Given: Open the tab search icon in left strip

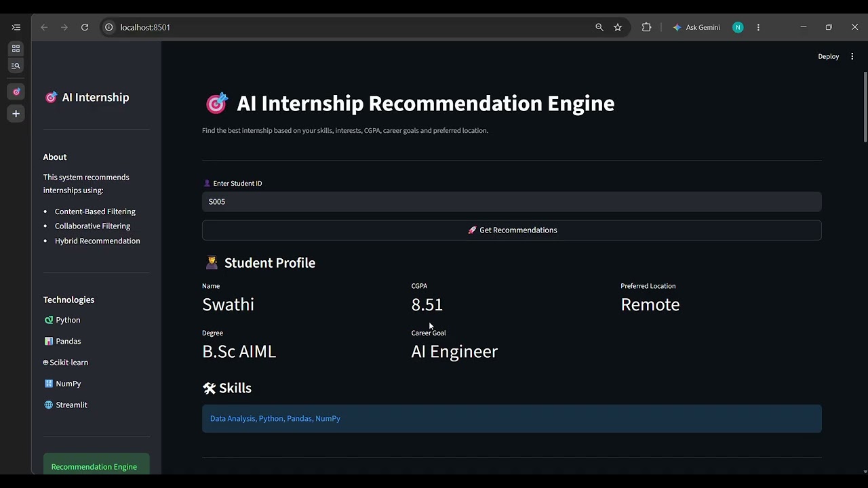Looking at the screenshot, I should [x=16, y=66].
